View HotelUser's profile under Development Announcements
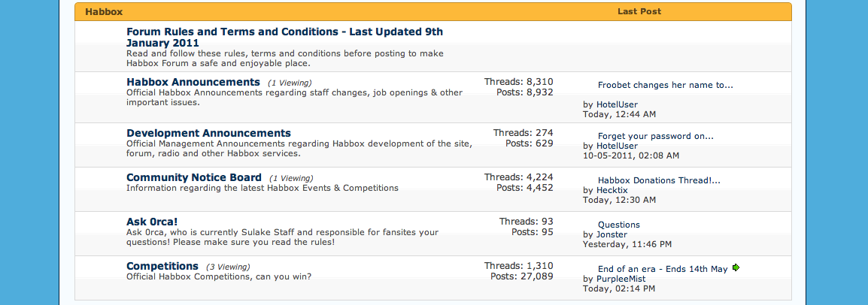The image size is (868, 305). (x=617, y=146)
